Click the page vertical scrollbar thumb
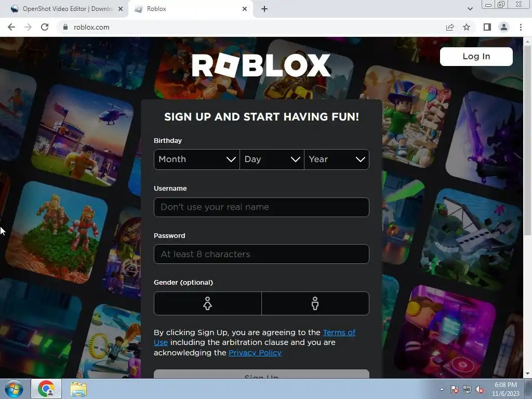 [x=528, y=139]
